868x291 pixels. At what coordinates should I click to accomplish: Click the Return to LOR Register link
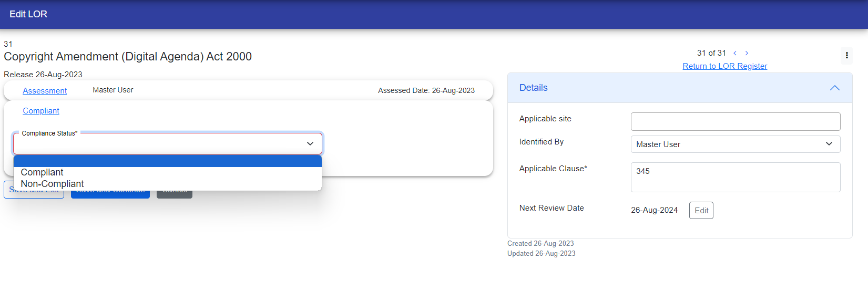click(724, 66)
